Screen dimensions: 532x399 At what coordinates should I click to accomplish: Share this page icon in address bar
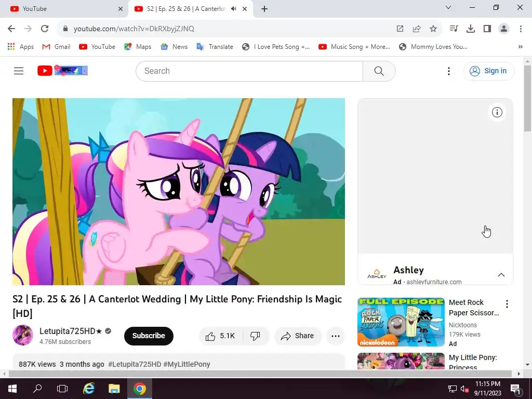click(417, 29)
